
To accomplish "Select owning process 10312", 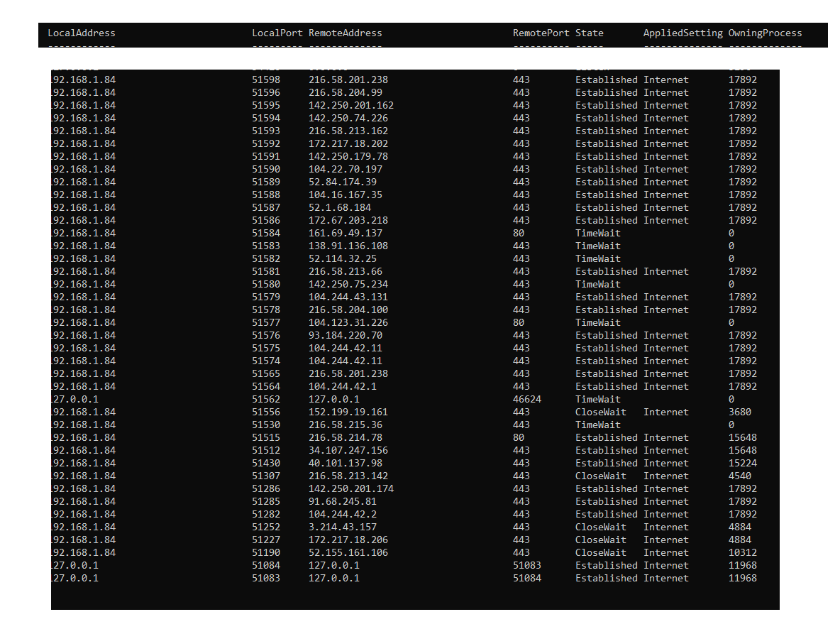I will (x=743, y=553).
